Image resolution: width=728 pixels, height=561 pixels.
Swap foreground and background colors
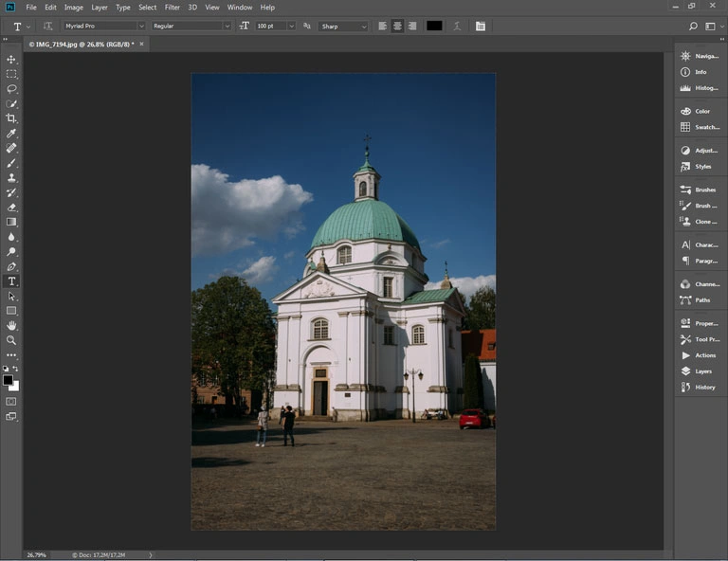[x=15, y=369]
